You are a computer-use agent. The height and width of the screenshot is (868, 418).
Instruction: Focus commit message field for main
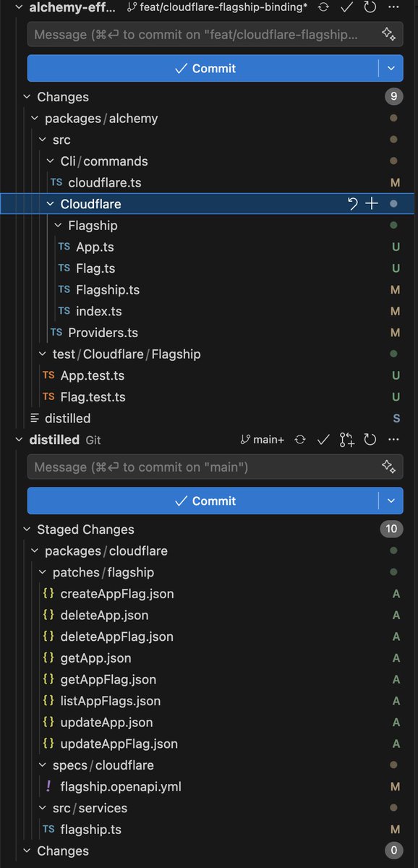(204, 467)
